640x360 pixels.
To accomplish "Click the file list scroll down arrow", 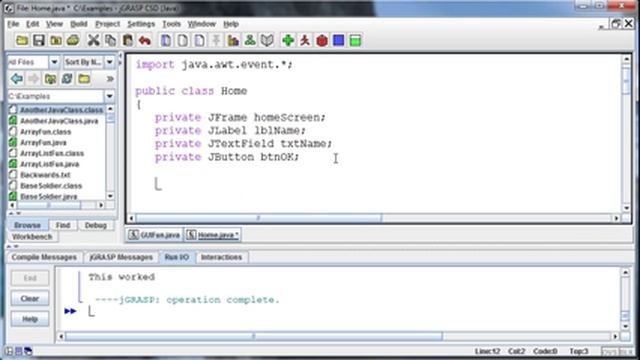I will [x=110, y=196].
